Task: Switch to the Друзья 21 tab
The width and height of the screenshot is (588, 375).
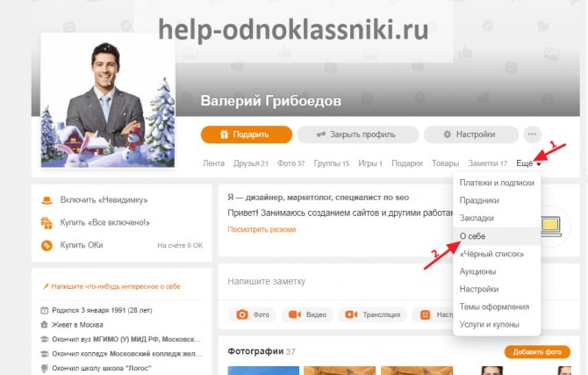Action: coord(251,163)
